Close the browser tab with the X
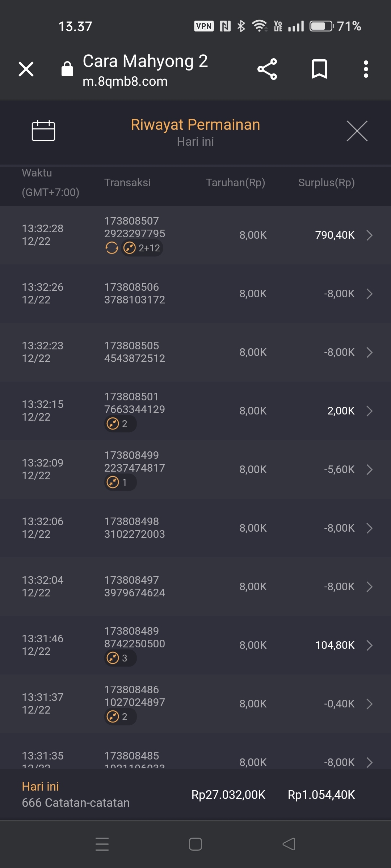Viewport: 391px width, 868px height. [x=26, y=69]
